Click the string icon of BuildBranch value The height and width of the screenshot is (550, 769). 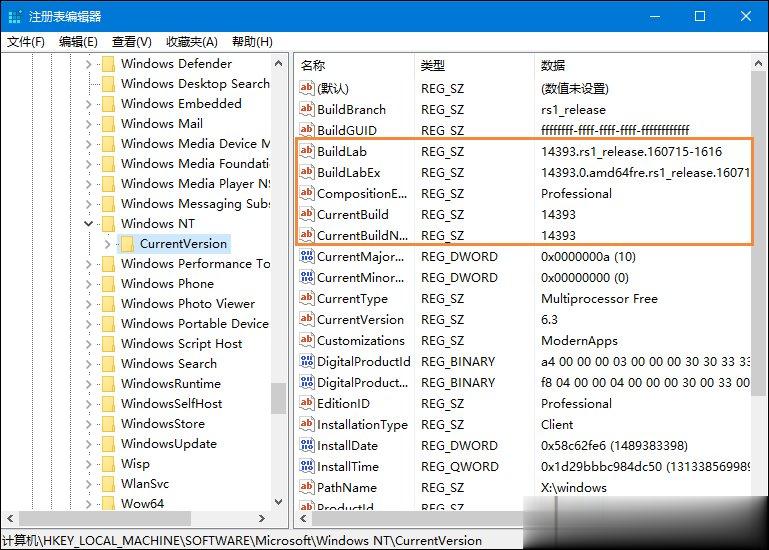click(307, 109)
